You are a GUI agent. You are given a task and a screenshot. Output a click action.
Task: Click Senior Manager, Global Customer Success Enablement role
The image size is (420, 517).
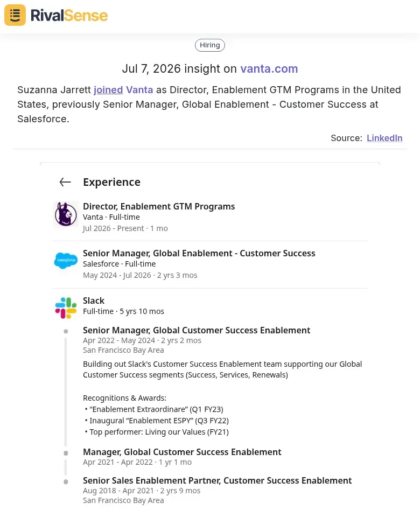[197, 330]
